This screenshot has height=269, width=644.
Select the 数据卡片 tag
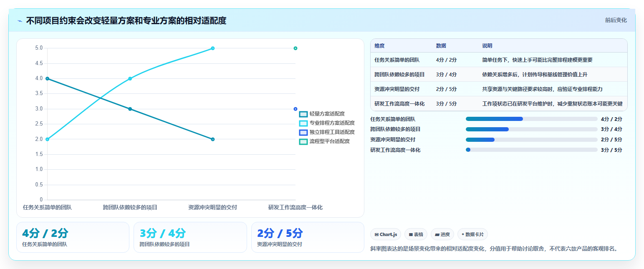coord(472,234)
